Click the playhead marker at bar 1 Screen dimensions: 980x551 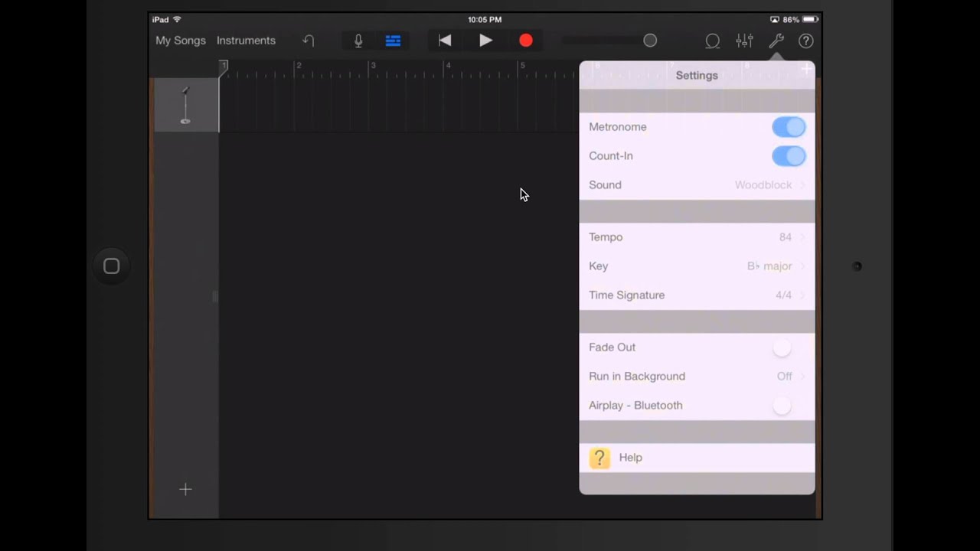click(x=223, y=67)
